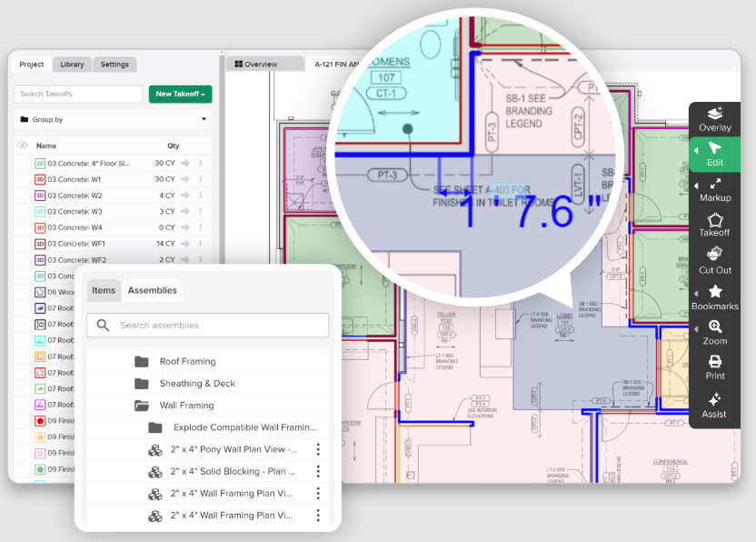Click the arrow icon for 03 Concrete: W1

click(185, 179)
